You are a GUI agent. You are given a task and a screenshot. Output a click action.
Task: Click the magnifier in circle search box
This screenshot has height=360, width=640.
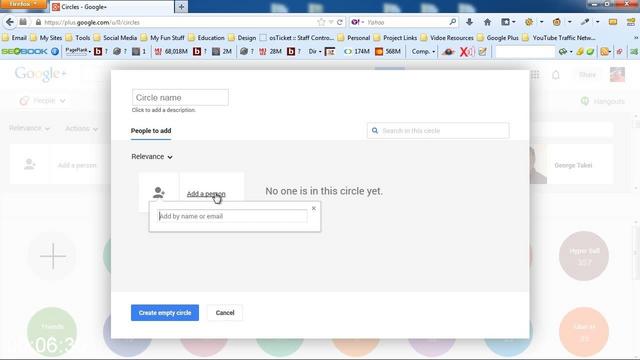[x=375, y=131]
